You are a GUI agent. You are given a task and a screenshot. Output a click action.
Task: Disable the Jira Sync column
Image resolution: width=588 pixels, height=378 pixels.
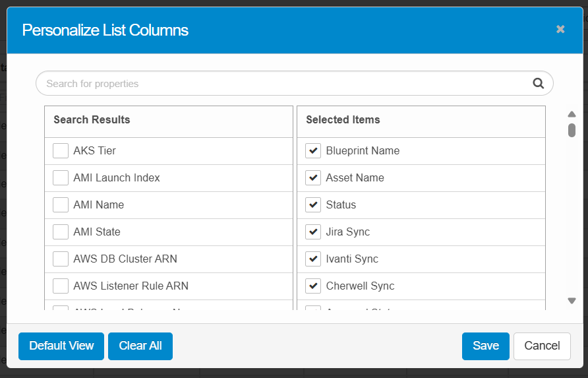[313, 232]
